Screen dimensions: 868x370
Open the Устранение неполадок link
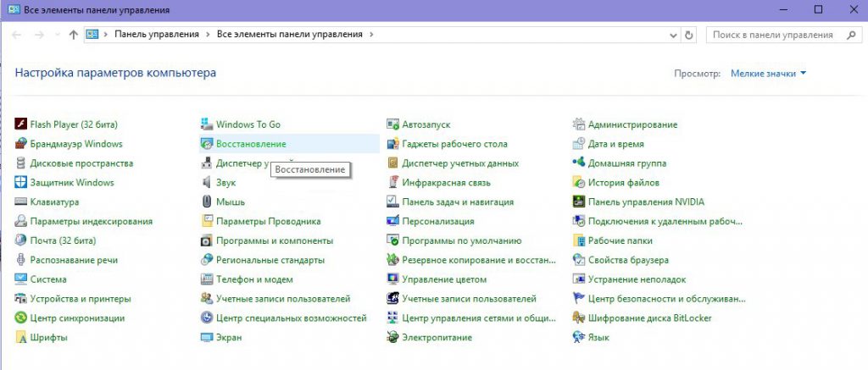[637, 279]
